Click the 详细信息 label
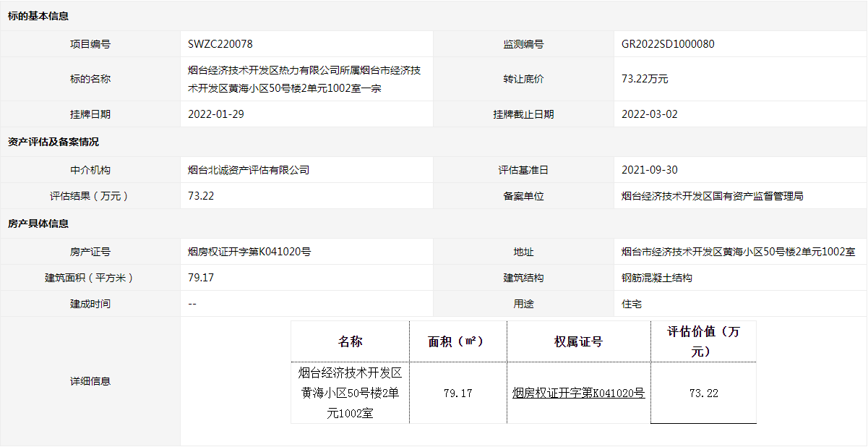This screenshot has width=868, height=447. coord(90,381)
